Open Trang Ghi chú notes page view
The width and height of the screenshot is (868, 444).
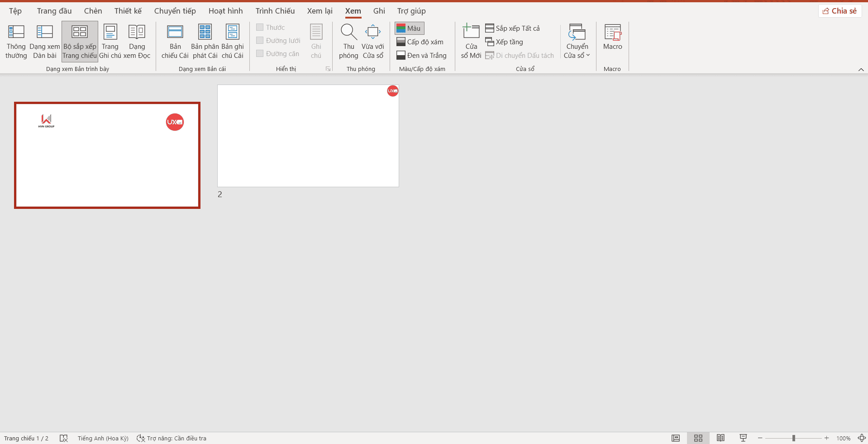click(x=110, y=42)
